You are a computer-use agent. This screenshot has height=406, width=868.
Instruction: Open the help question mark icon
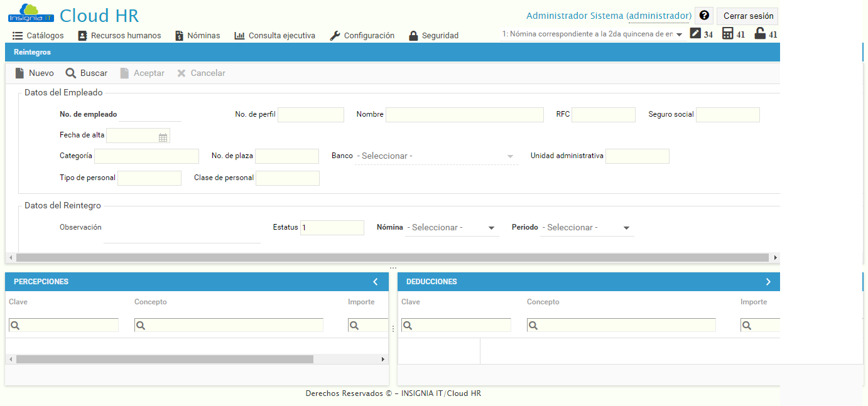703,14
